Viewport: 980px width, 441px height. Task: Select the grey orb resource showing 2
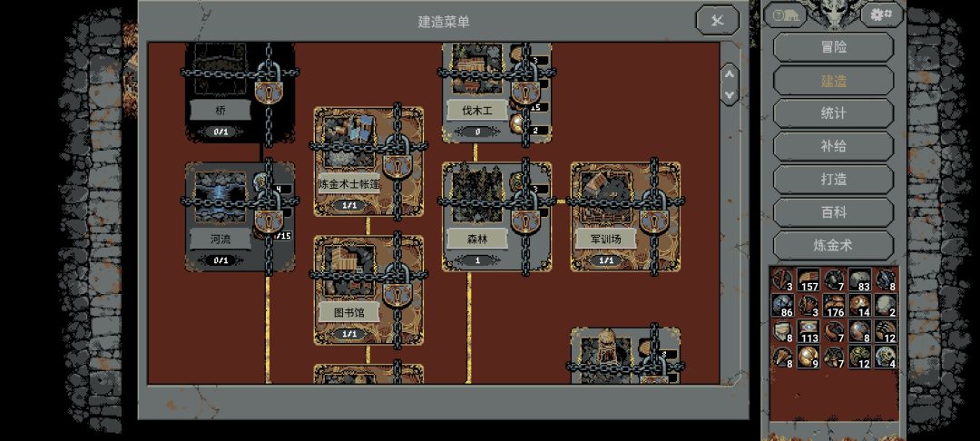pyautogui.click(x=886, y=306)
